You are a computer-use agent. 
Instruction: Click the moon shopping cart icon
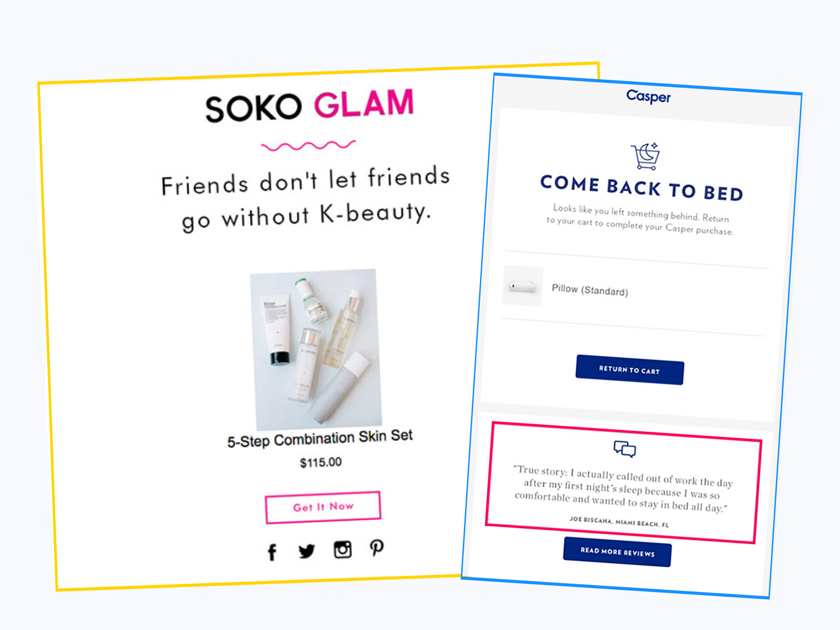click(645, 156)
